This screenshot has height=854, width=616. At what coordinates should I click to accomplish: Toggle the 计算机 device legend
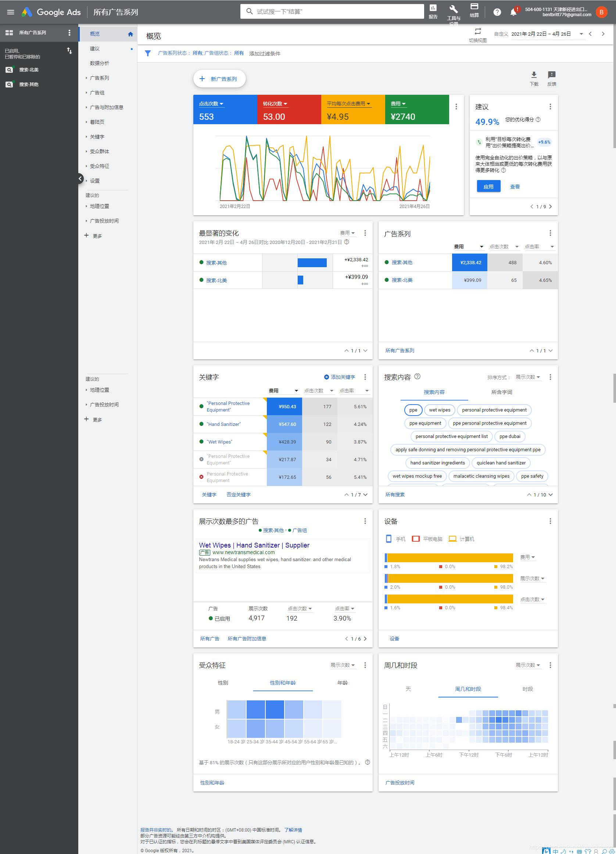[461, 539]
